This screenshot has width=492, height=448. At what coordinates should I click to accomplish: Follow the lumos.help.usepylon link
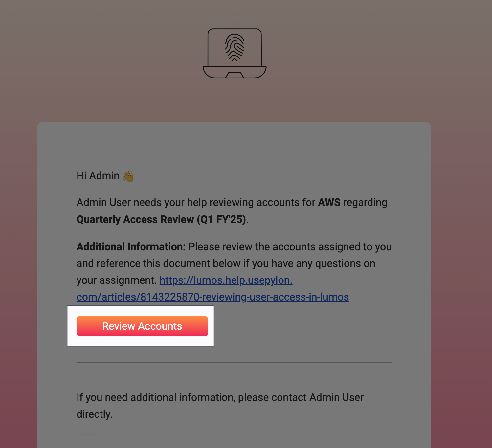tap(226, 280)
